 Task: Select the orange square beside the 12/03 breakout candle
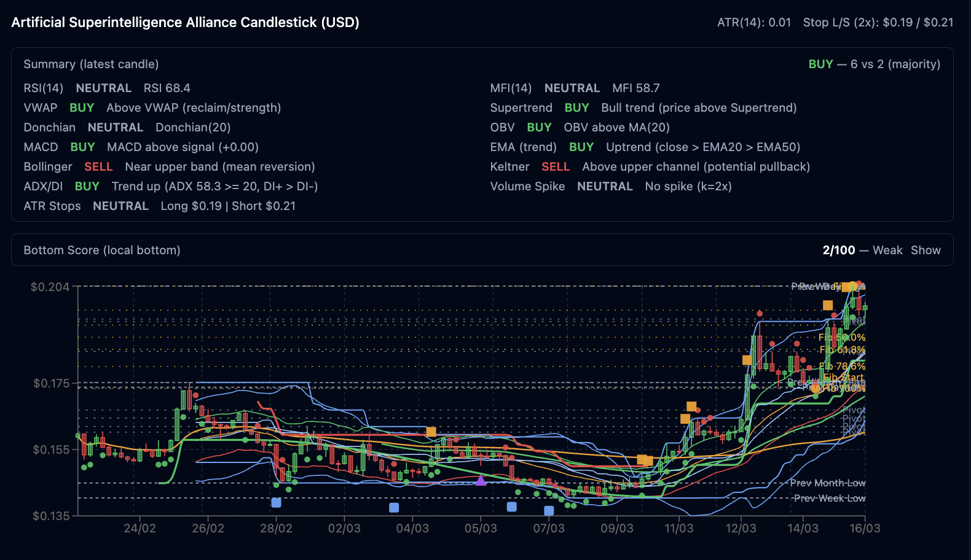pyautogui.click(x=747, y=360)
